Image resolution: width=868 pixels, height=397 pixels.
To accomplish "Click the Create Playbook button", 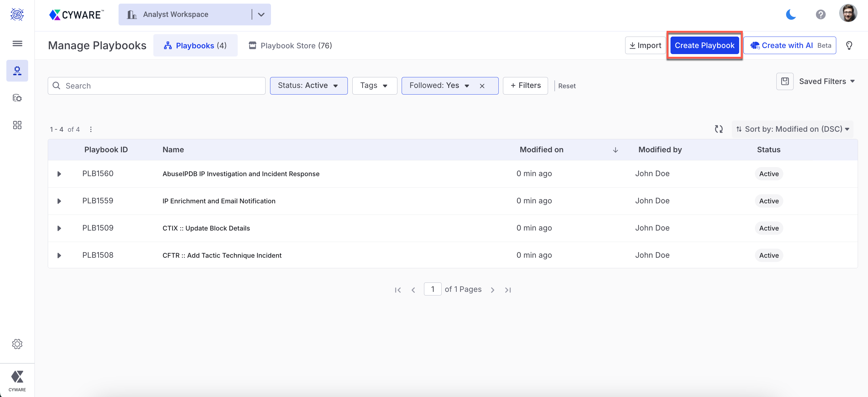I will pos(704,45).
